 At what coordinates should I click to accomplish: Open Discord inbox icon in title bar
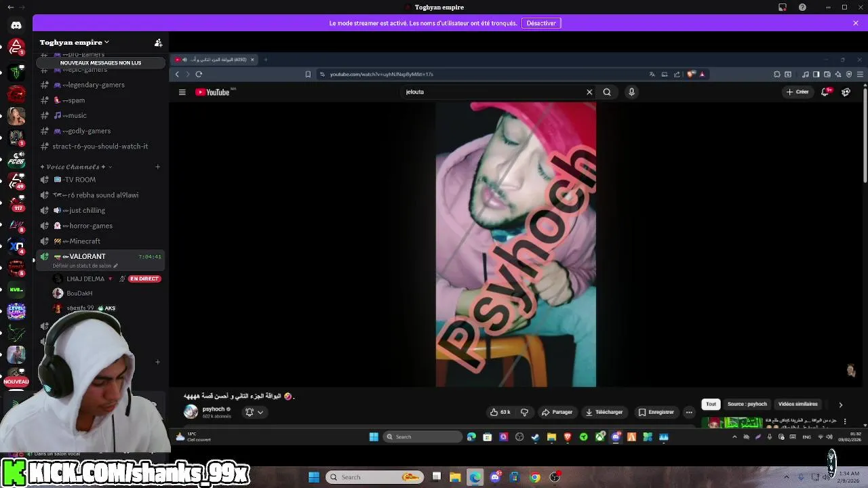tap(783, 7)
